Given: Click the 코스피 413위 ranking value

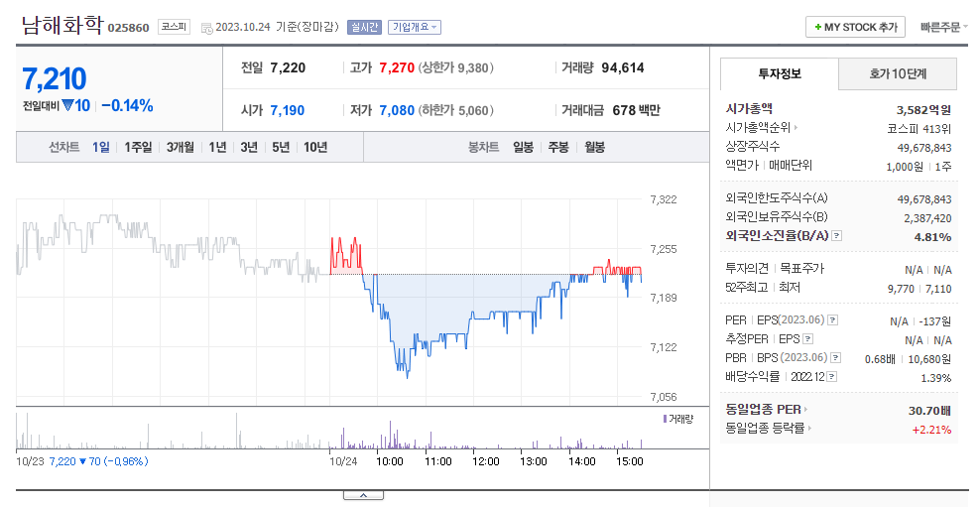Looking at the screenshot, I should click(919, 129).
